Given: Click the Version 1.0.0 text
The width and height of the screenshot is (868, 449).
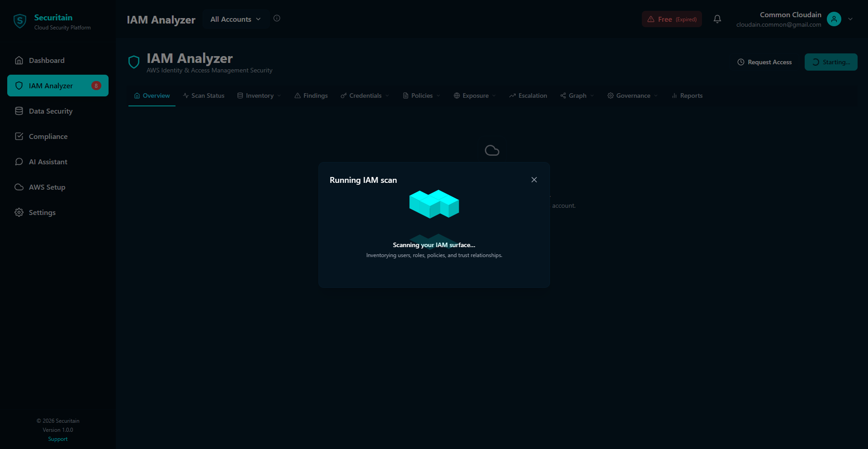Looking at the screenshot, I should pos(58,430).
